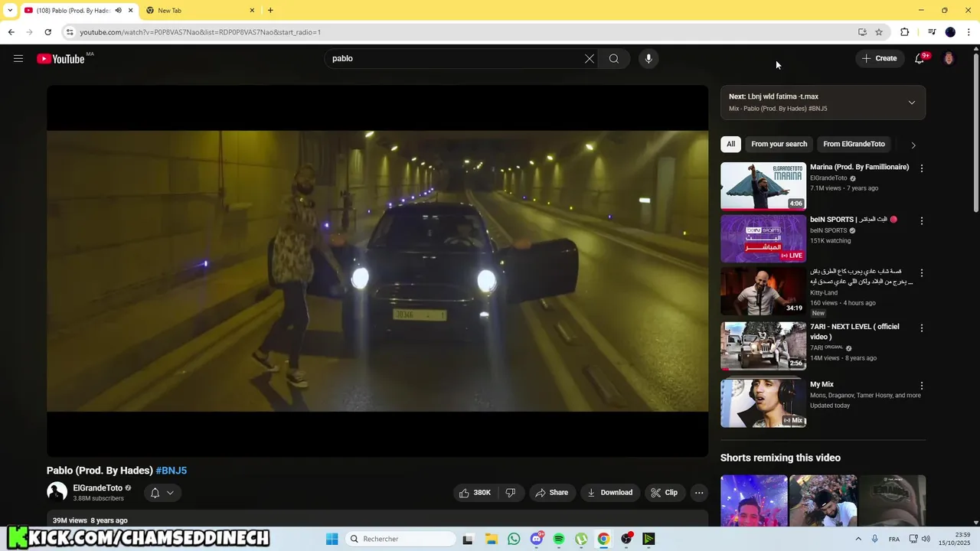
Task: Open File Explorer from the taskbar
Action: point(492,539)
